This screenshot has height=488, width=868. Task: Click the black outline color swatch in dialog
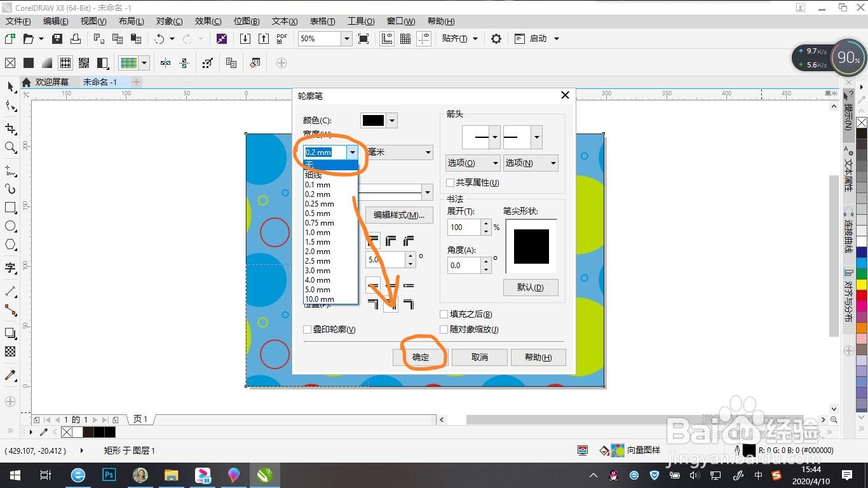[x=373, y=121]
